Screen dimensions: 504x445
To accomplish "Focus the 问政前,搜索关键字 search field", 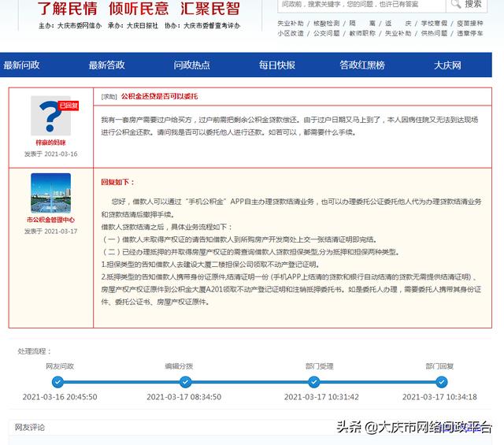I will pos(361,5).
